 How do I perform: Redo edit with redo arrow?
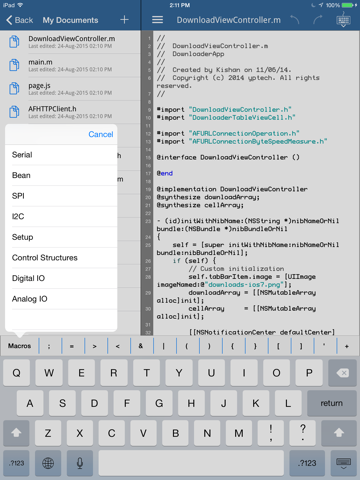pyautogui.click(x=317, y=20)
